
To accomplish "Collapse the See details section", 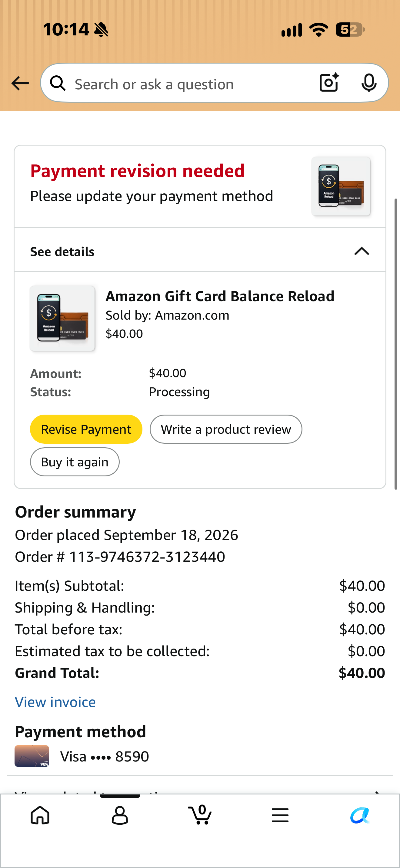I will click(x=200, y=252).
